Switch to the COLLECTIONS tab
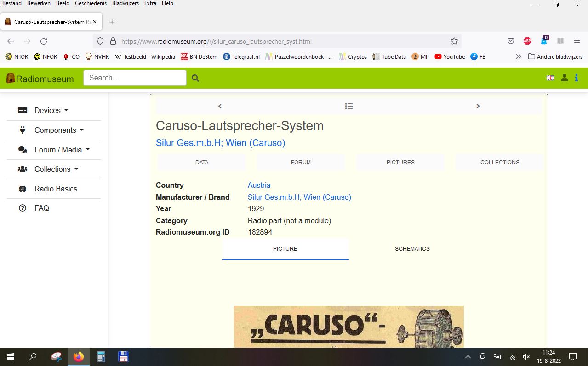This screenshot has height=366, width=588. 500,163
